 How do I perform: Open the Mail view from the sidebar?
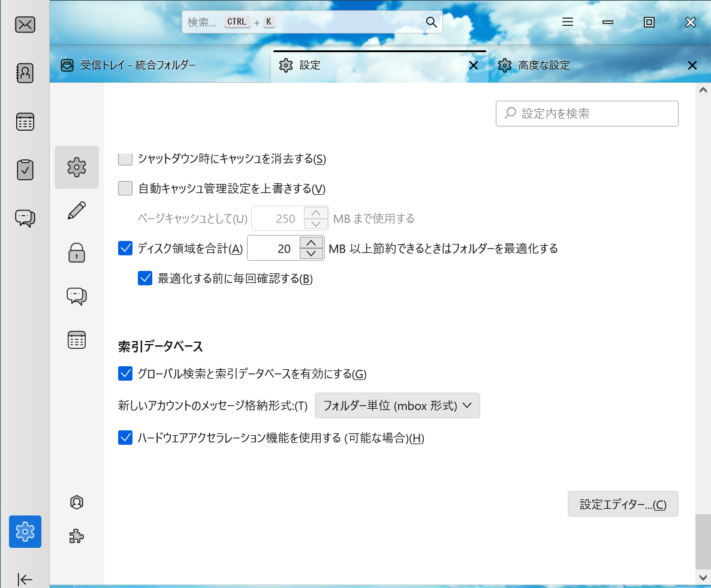(x=25, y=25)
